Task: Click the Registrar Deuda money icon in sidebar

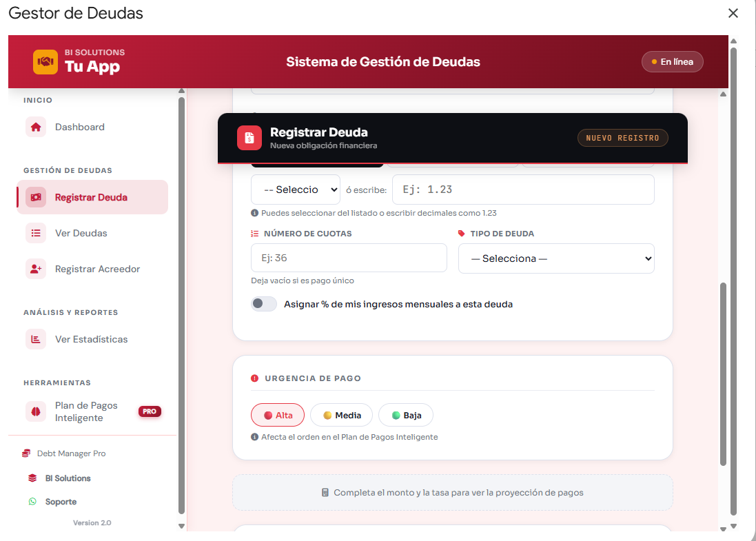Action: coord(36,197)
